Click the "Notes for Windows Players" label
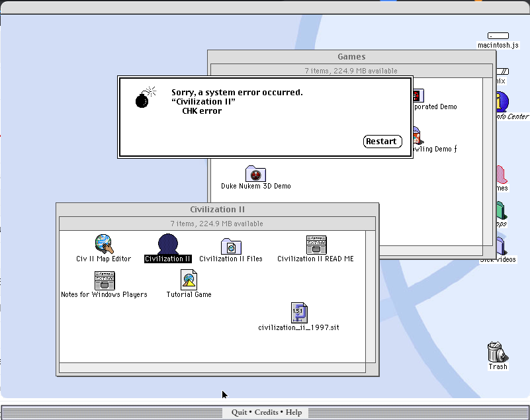The width and height of the screenshot is (530, 420). coord(104,294)
